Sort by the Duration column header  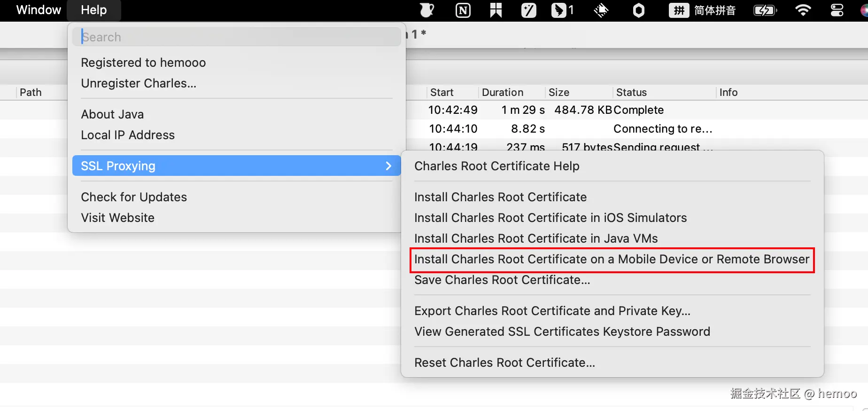503,92
